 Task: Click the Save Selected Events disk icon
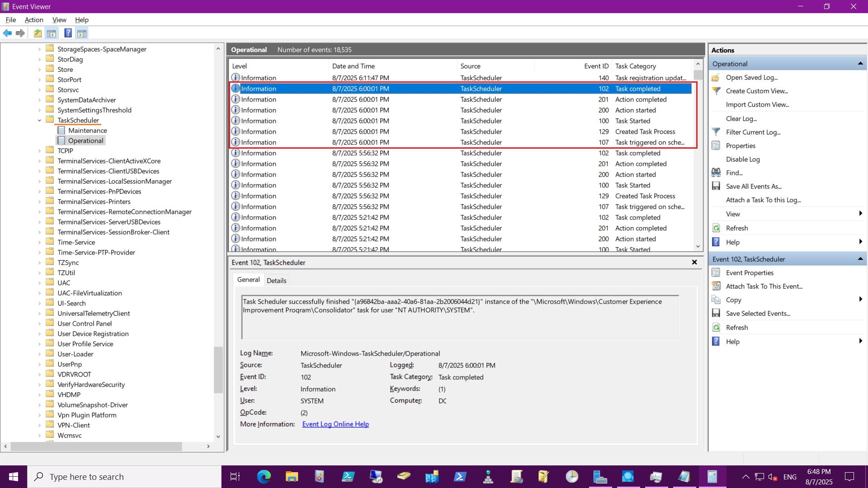tap(716, 313)
